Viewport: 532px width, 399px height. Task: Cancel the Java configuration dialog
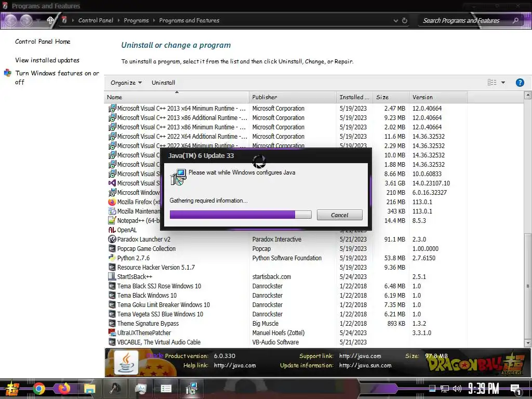click(340, 215)
